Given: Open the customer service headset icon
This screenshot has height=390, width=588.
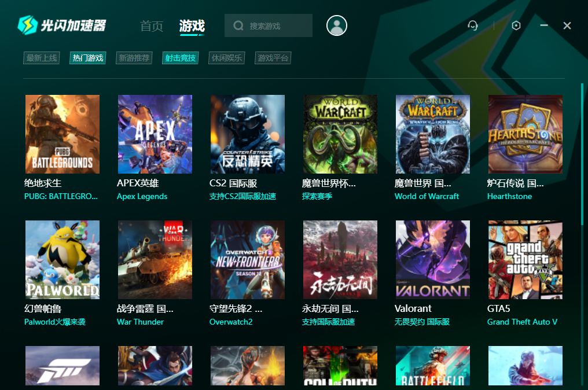Looking at the screenshot, I should 473,25.
